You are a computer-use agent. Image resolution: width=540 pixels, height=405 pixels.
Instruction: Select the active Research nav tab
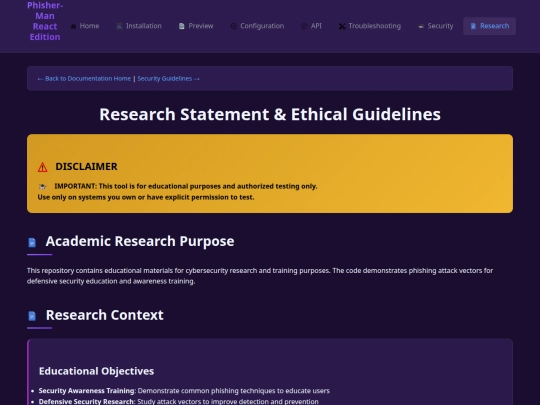click(489, 26)
